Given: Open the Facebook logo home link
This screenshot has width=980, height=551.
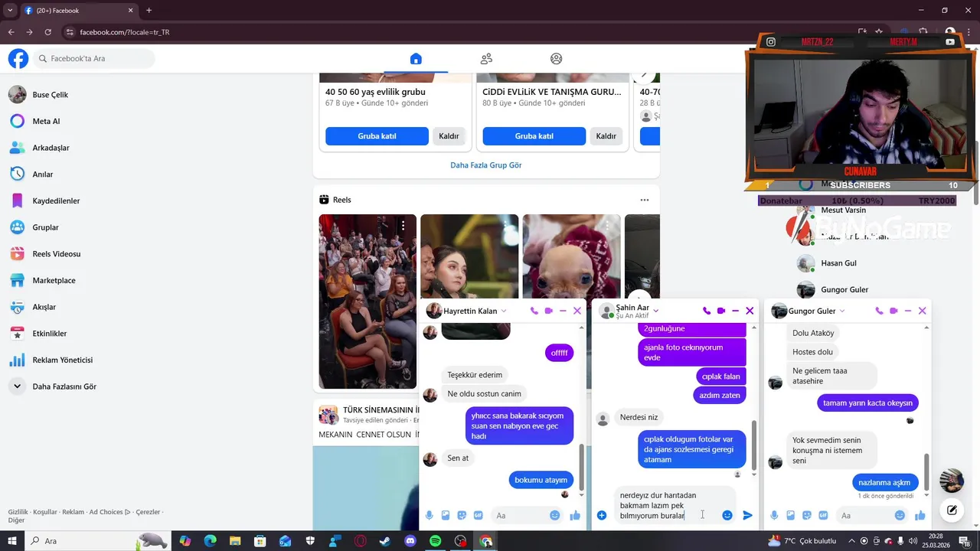Looking at the screenshot, I should point(18,59).
